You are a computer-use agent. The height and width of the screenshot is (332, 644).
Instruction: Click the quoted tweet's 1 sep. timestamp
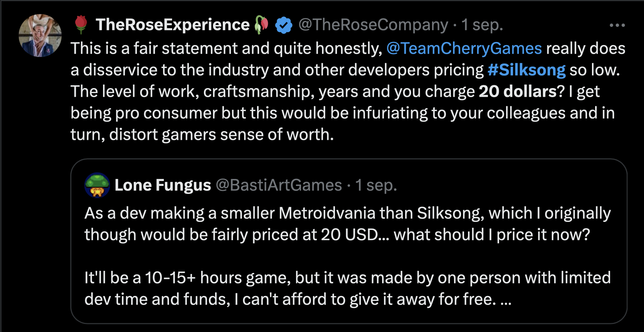tap(376, 185)
